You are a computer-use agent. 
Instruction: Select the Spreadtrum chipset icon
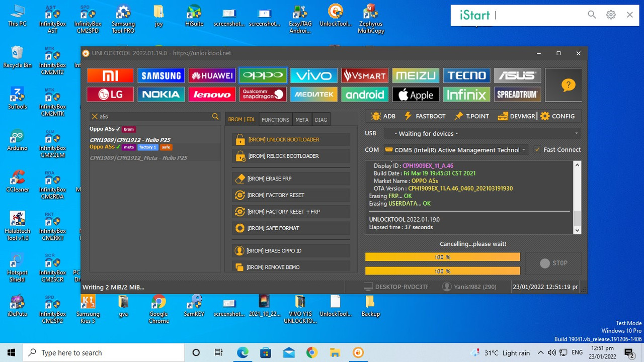(517, 95)
